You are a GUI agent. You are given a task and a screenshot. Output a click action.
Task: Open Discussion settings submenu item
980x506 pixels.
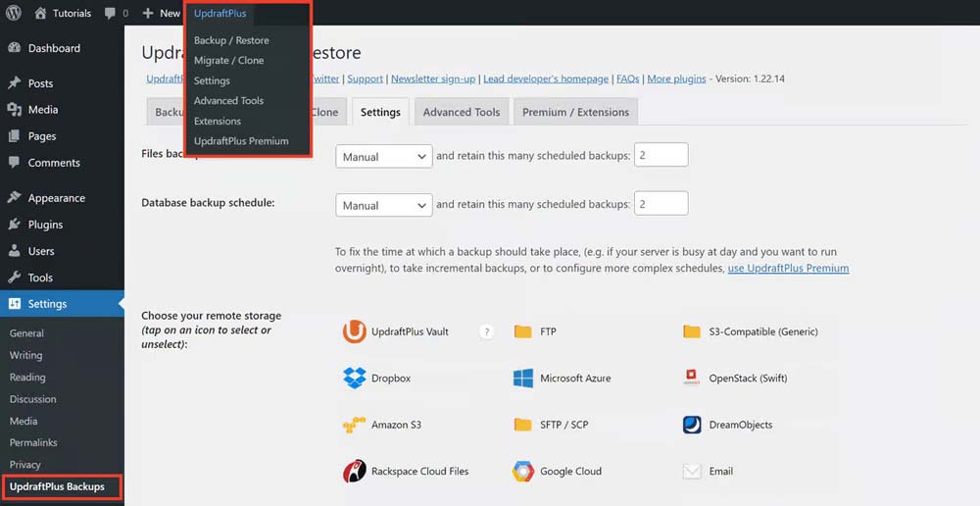pyautogui.click(x=32, y=399)
